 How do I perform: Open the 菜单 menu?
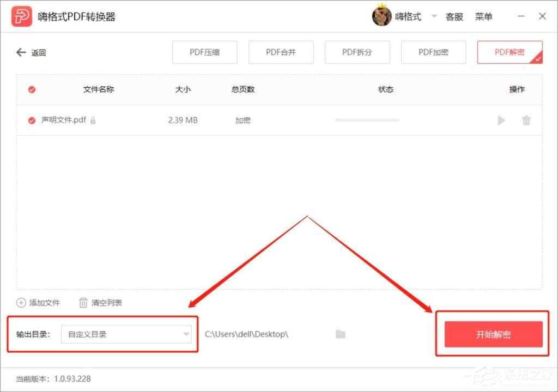(484, 16)
